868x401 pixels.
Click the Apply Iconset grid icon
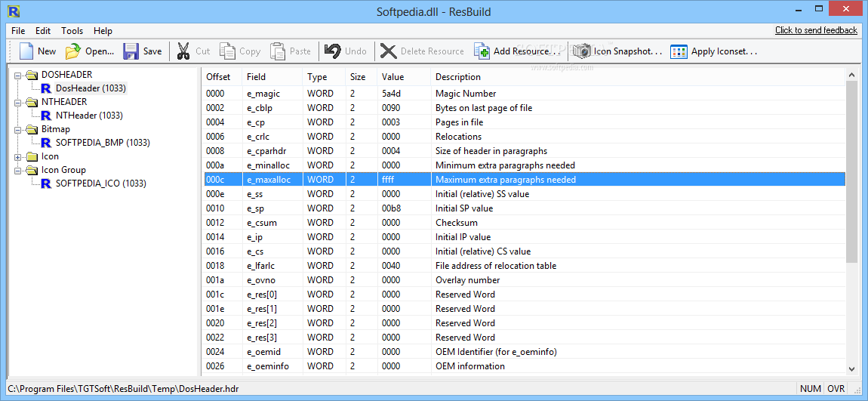[679, 51]
